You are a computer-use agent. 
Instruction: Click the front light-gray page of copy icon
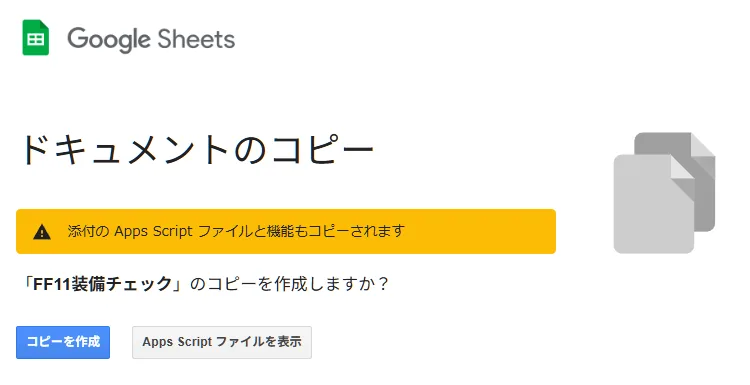pos(654,204)
